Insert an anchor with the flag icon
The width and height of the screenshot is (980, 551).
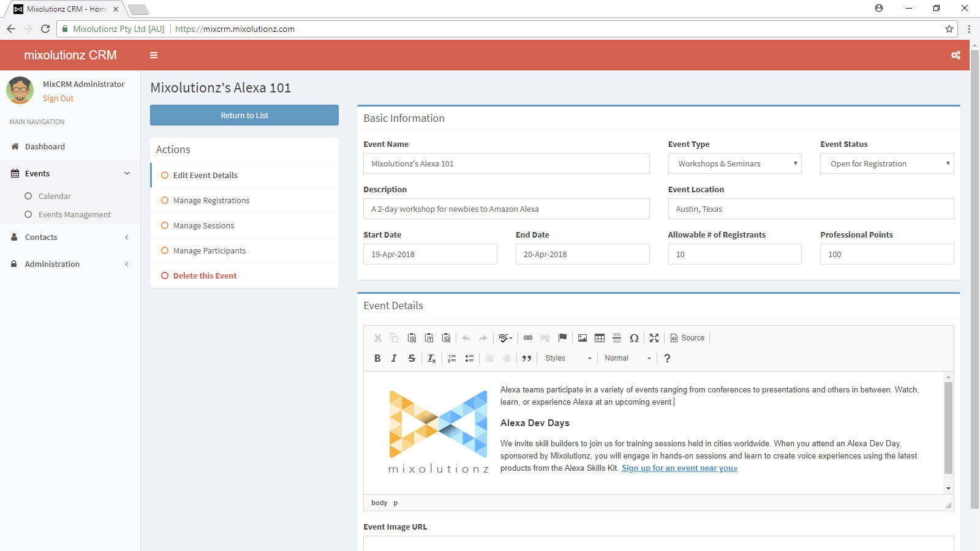(x=562, y=338)
